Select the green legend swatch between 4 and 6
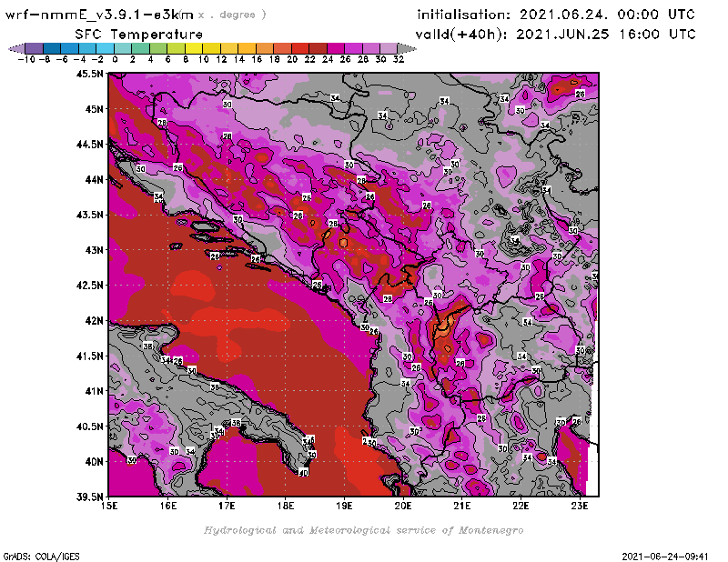Image resolution: width=728 pixels, height=562 pixels. click(158, 49)
